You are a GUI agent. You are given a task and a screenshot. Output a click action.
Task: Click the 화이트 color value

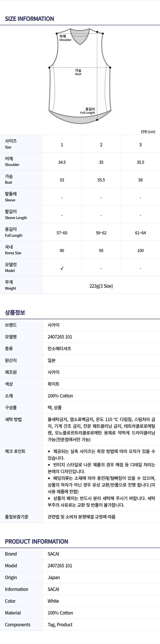[x=53, y=384]
